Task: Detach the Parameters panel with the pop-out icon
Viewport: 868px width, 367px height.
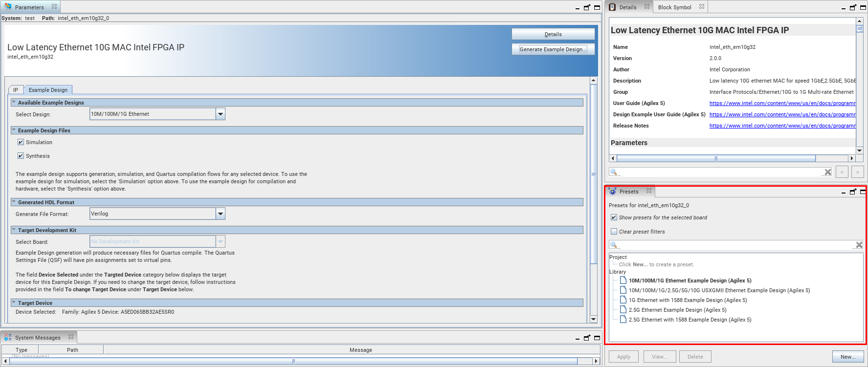Action: coord(587,7)
